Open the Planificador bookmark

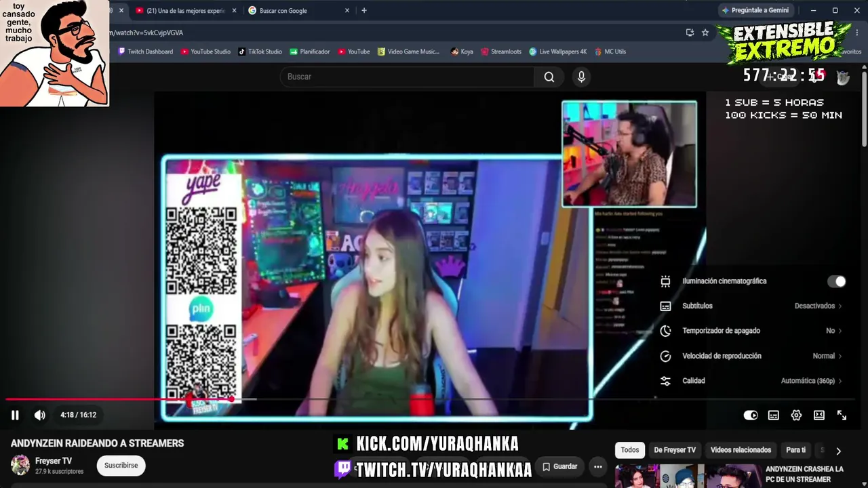[309, 52]
